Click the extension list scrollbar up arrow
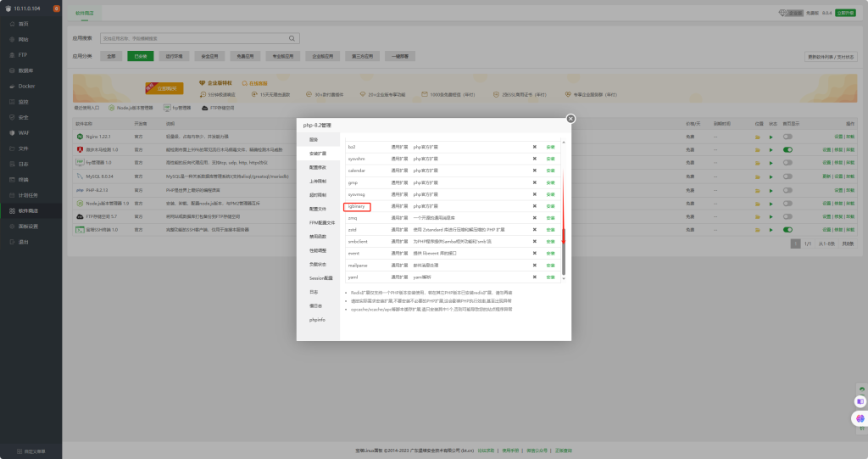868x459 pixels. click(564, 143)
